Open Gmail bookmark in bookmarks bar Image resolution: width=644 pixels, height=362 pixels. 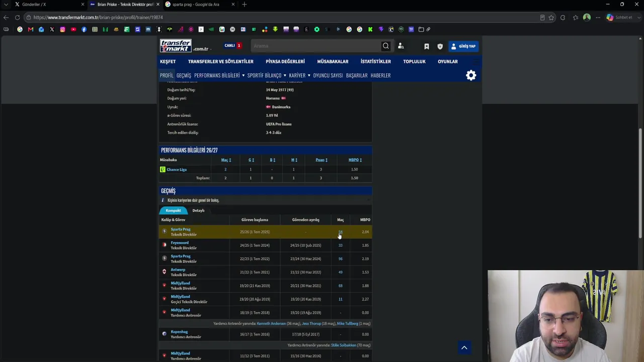[x=31, y=29]
